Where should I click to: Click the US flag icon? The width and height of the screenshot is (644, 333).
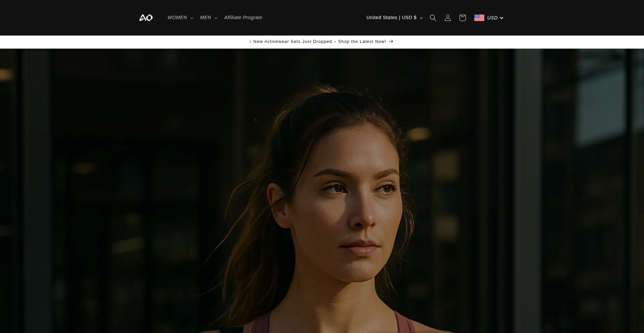click(x=479, y=18)
